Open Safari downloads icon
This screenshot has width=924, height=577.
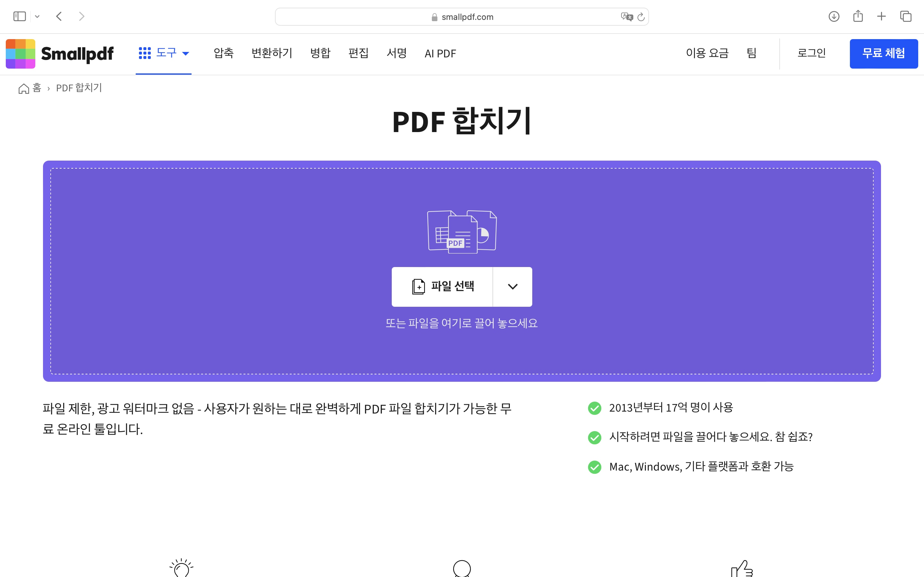834,16
